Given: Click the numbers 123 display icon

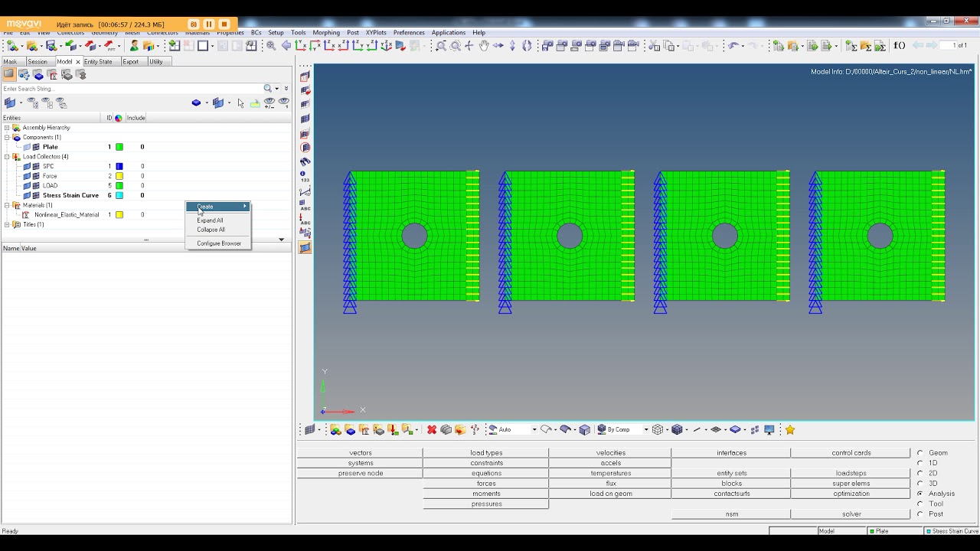Looking at the screenshot, I should [x=305, y=176].
